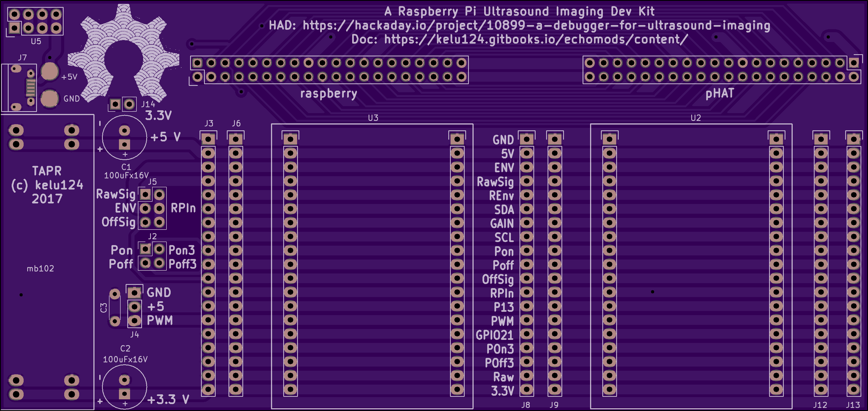Viewport: 868px width, 411px height.
Task: Click the J7 reference designator
Action: coord(22,58)
